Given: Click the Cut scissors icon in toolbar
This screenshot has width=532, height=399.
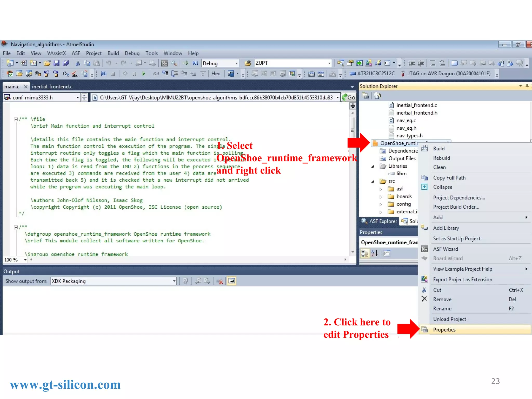Looking at the screenshot, I should [x=78, y=63].
